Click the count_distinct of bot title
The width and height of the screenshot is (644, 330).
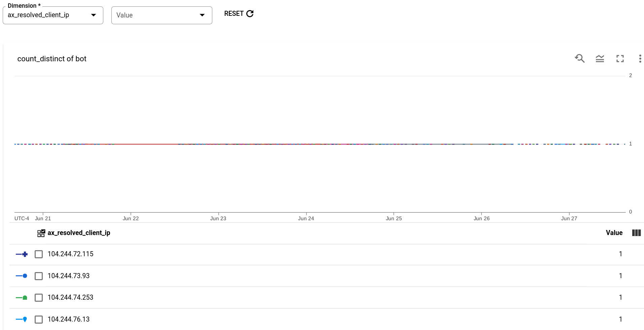(x=52, y=59)
